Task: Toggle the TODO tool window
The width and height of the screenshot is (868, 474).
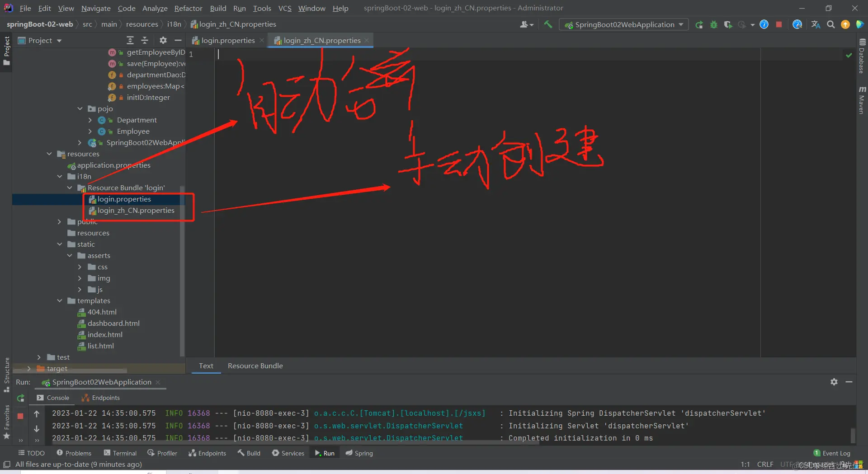Action: coord(31,453)
